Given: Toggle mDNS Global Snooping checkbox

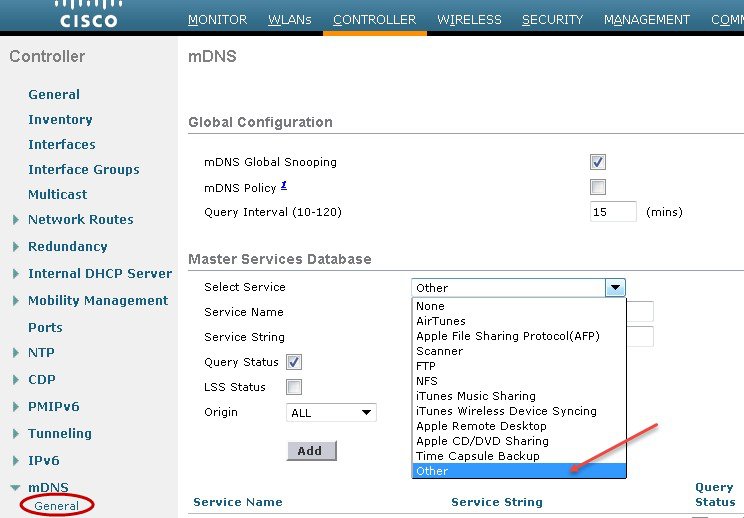Looking at the screenshot, I should (x=598, y=162).
